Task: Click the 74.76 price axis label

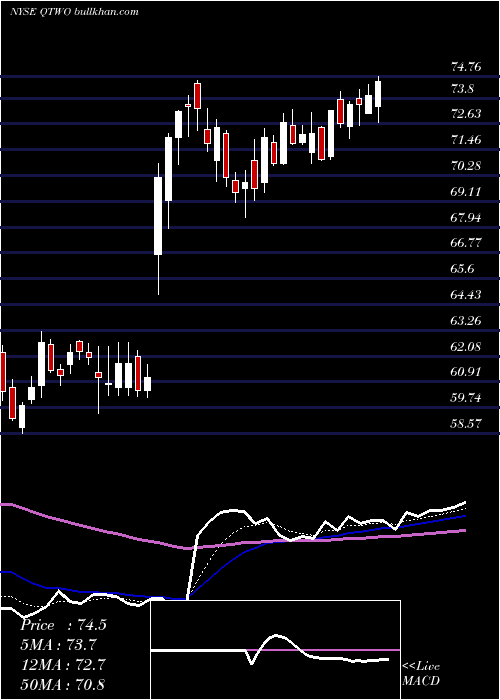Action: point(467,67)
